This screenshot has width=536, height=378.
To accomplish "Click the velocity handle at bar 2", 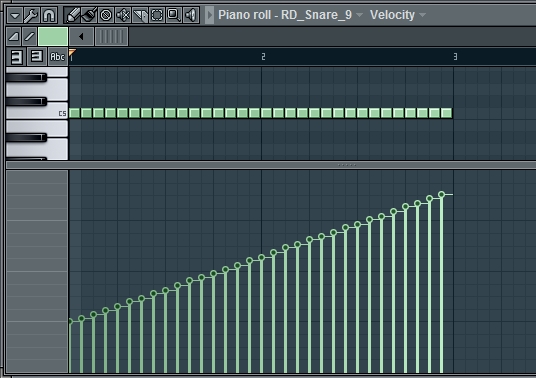I will click(x=262, y=257).
